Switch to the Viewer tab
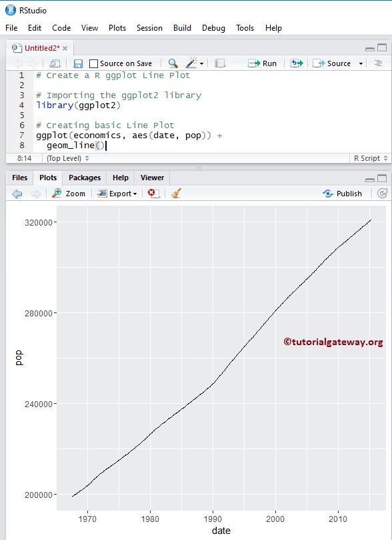This screenshot has height=540, width=392. click(152, 178)
